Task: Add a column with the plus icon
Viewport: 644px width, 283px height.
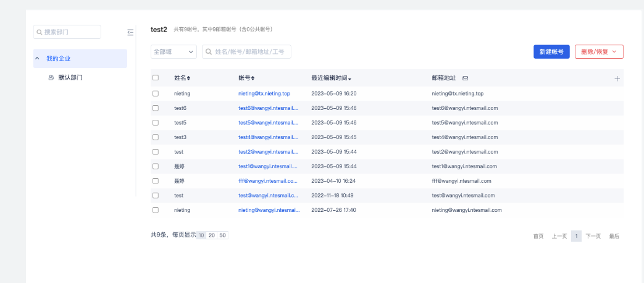Action: click(x=617, y=78)
